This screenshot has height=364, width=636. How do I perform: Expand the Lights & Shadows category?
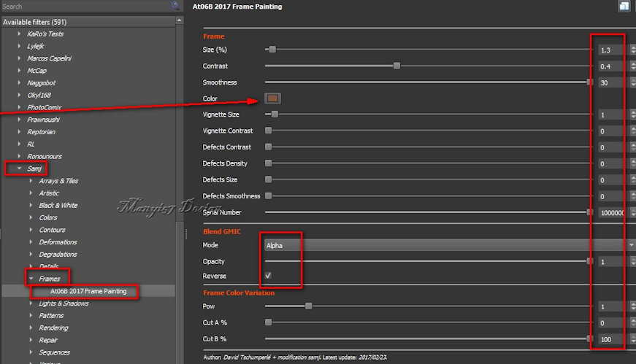pos(31,303)
